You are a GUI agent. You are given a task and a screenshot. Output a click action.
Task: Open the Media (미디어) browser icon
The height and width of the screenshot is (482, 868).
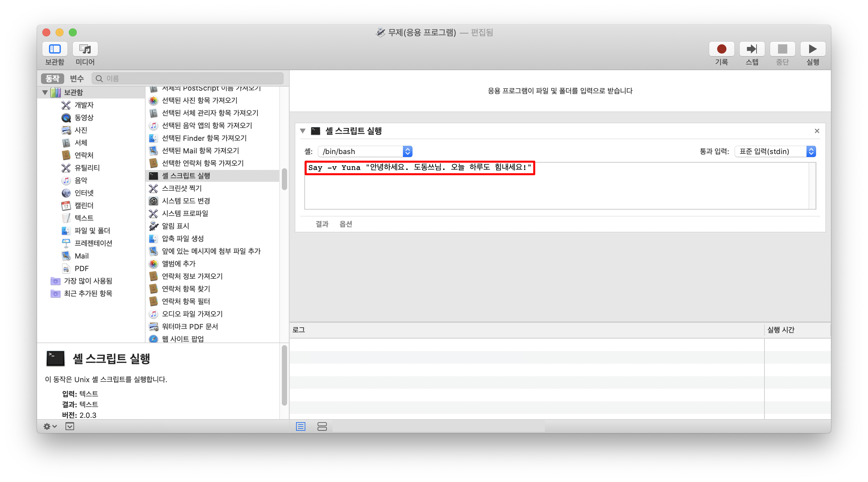click(x=85, y=49)
